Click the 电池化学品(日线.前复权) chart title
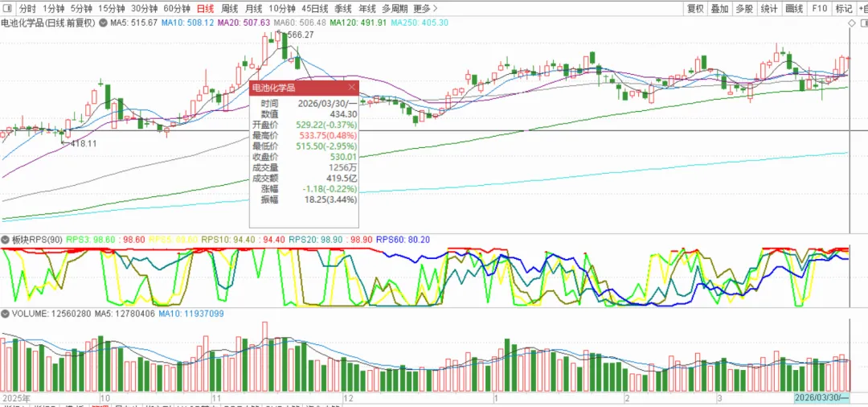Image resolution: width=868 pixels, height=407 pixels. tap(48, 23)
